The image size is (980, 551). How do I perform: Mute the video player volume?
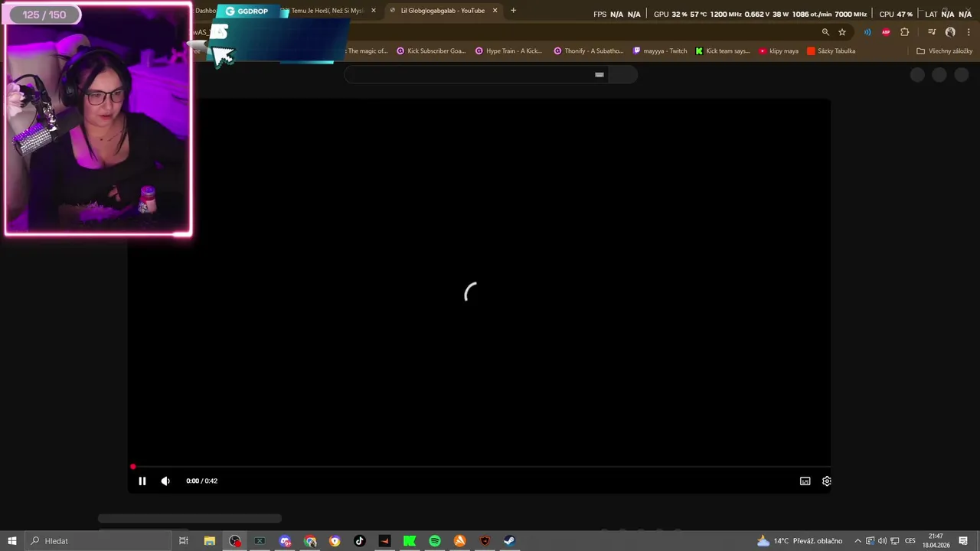pos(165,481)
